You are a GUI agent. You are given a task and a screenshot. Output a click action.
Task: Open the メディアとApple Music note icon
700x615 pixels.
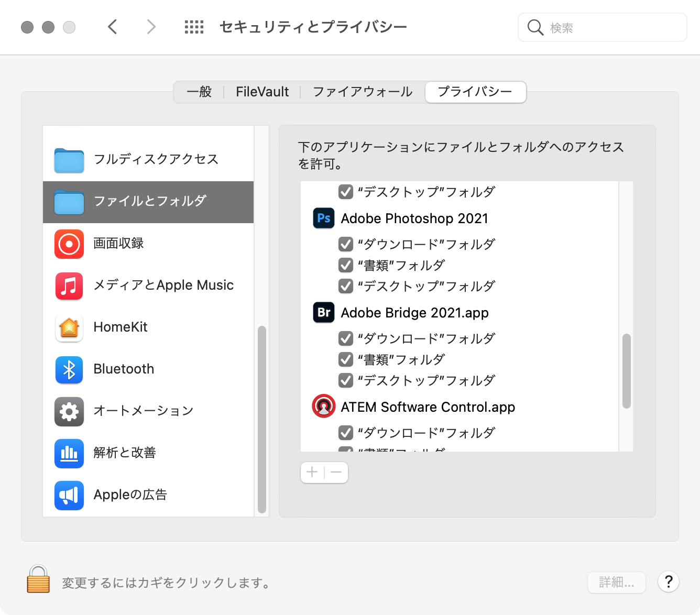69,286
